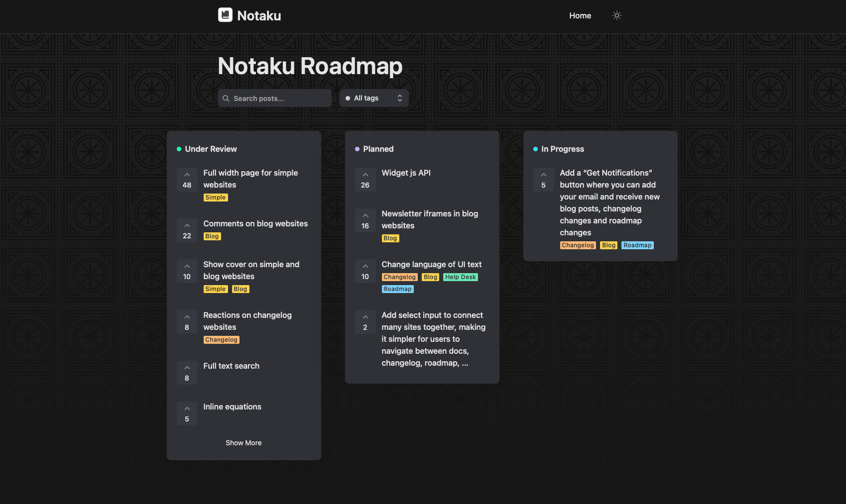Screen dimensions: 846x504
Task: Click Simple tag under Show cover post
Action: point(216,289)
